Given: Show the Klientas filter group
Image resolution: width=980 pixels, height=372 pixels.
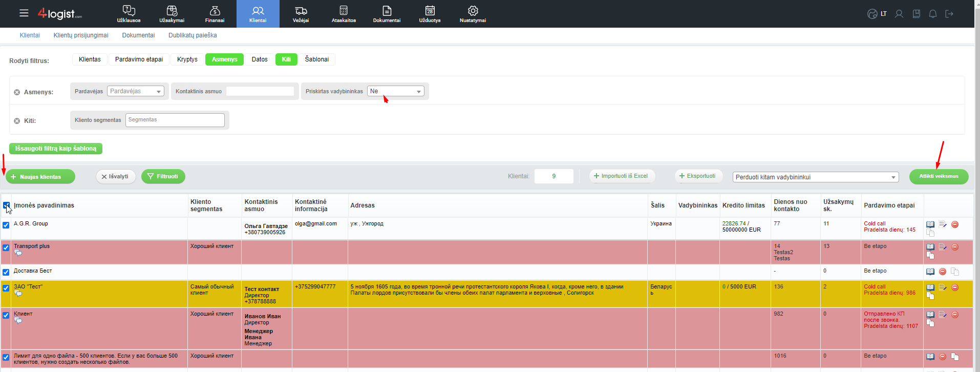Looking at the screenshot, I should 90,59.
